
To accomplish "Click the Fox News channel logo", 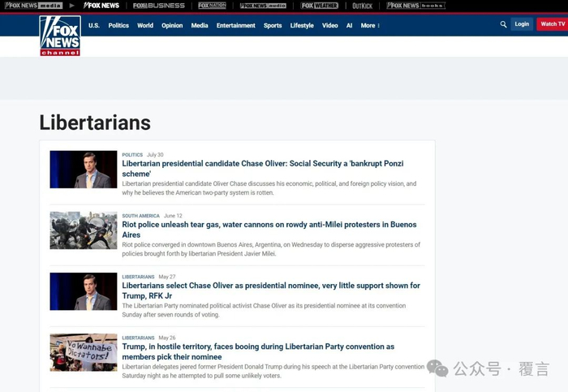I will pos(60,36).
